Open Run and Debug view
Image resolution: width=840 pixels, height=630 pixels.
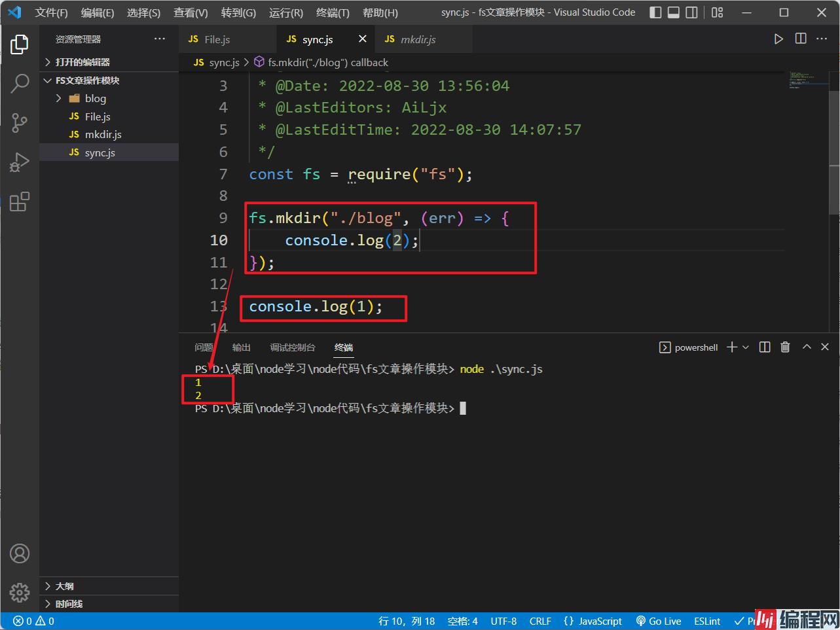[x=20, y=162]
